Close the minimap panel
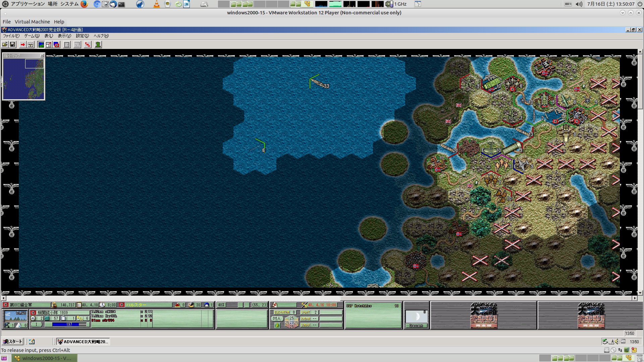Image resolution: width=644 pixels, height=362 pixels. [42, 56]
